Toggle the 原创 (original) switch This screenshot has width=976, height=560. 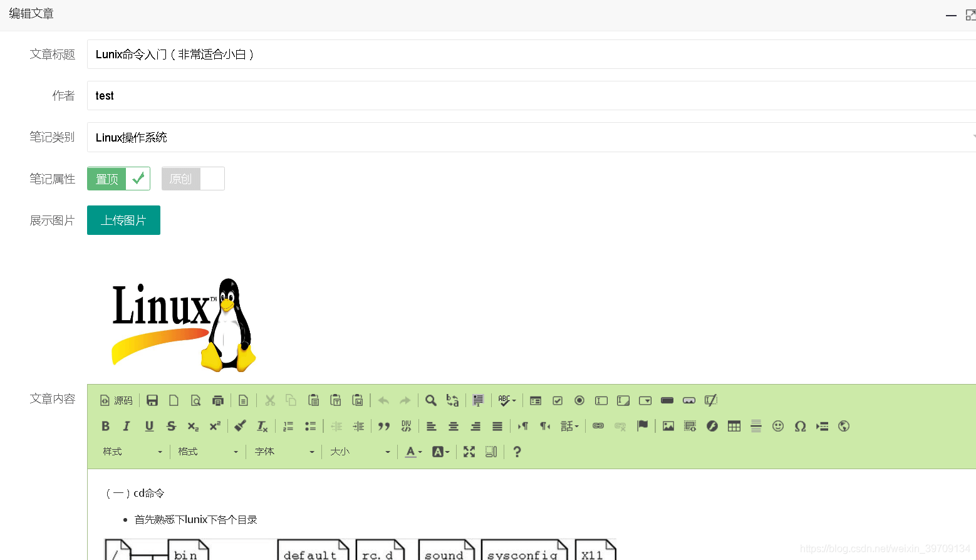pos(193,179)
